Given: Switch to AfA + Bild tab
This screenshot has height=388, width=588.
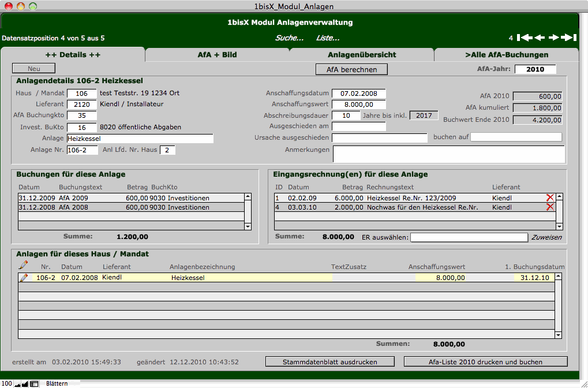Looking at the screenshot, I should coord(217,55).
